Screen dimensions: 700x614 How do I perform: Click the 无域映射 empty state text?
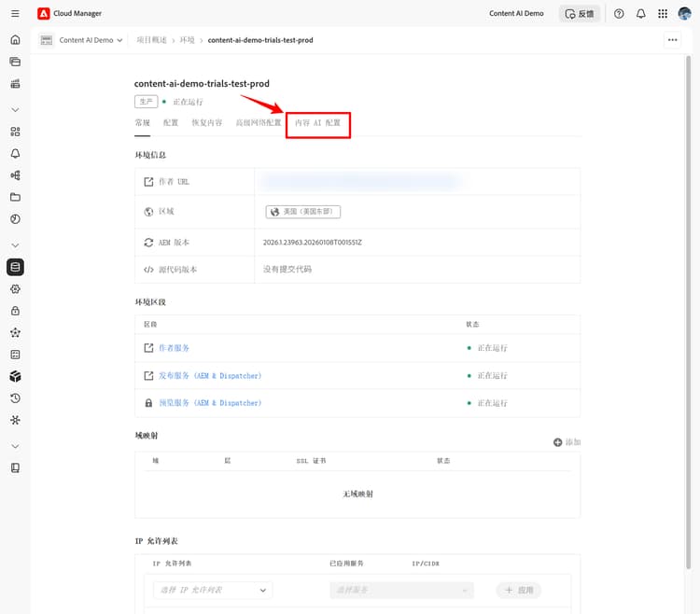(357, 494)
